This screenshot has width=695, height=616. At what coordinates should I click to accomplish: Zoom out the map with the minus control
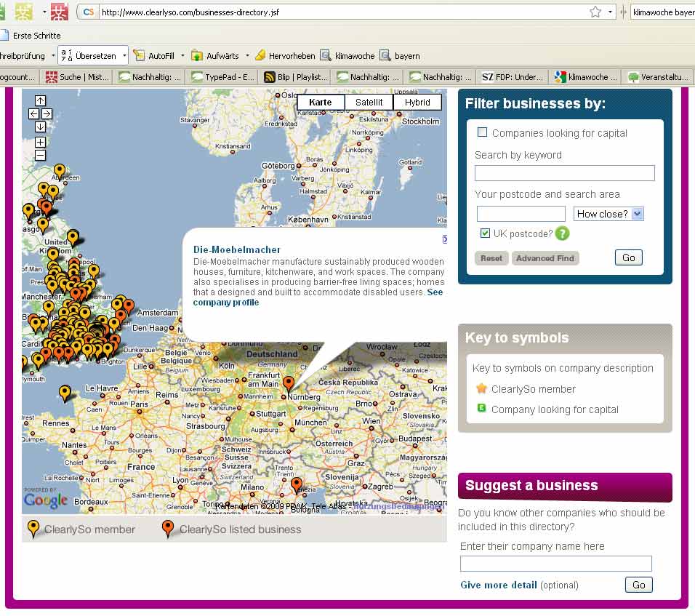click(x=40, y=155)
